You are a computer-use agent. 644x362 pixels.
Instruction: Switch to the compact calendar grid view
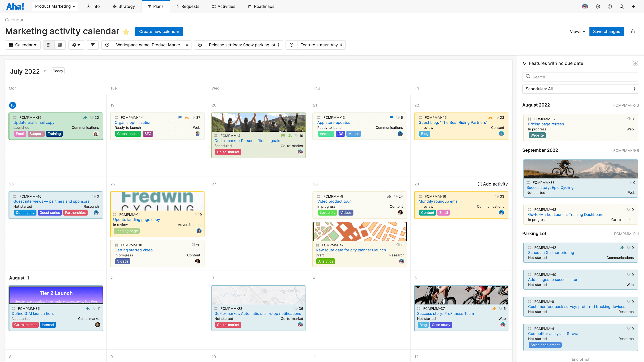click(60, 45)
